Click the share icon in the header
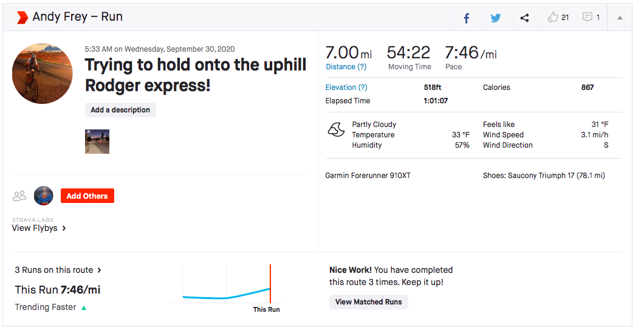 click(x=524, y=18)
